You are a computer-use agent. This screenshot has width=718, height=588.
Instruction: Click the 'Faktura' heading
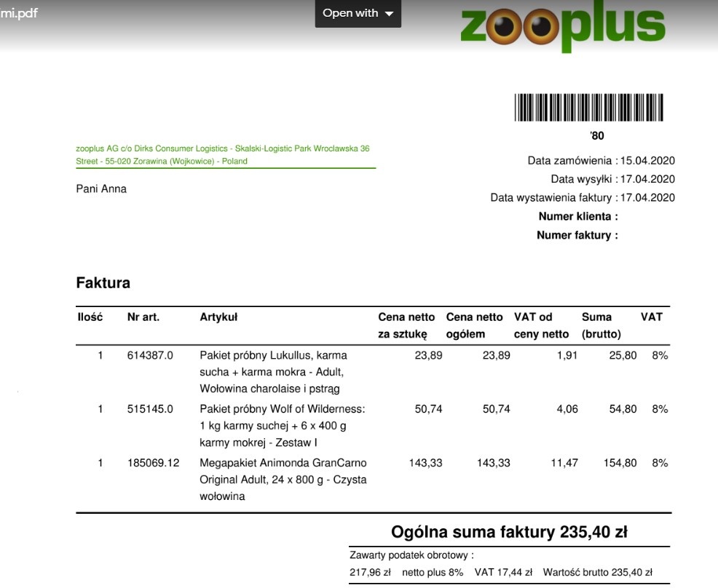103,283
